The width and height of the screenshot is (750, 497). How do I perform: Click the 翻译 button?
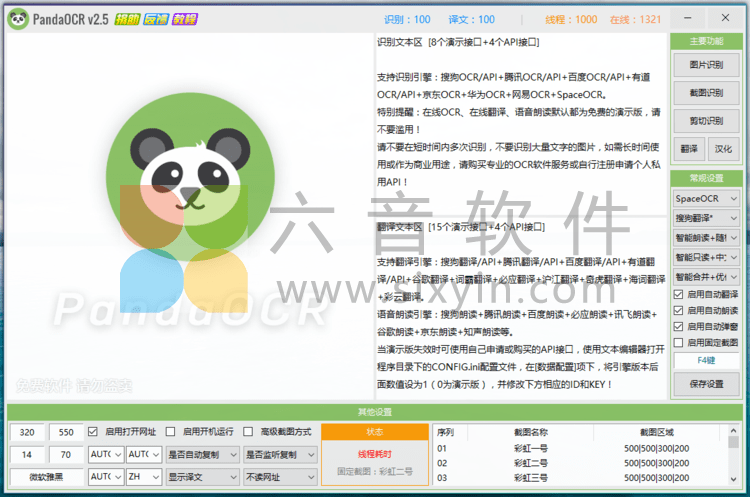[689, 149]
